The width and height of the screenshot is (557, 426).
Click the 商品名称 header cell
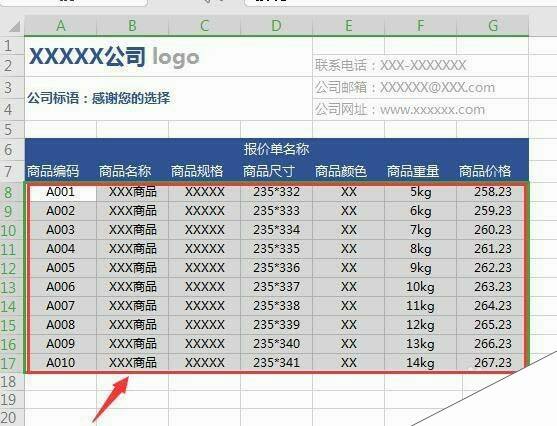[x=133, y=171]
